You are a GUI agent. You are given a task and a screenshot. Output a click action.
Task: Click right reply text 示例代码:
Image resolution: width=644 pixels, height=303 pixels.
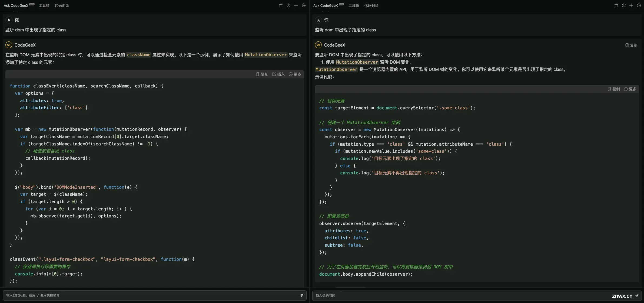(325, 77)
